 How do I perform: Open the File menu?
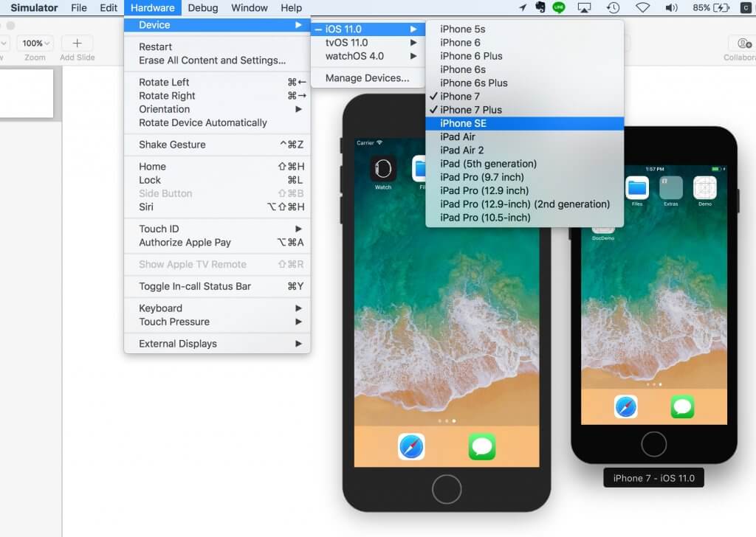(x=78, y=7)
